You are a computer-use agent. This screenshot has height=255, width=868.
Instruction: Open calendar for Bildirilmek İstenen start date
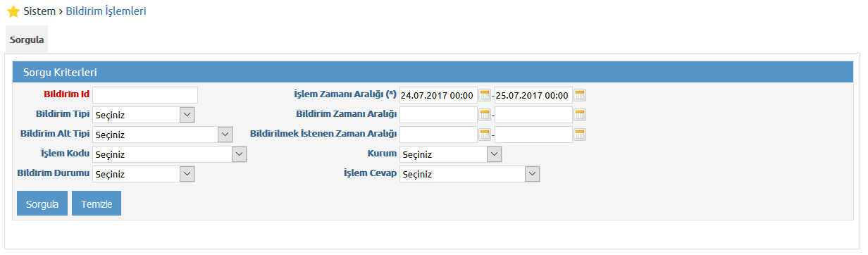pos(485,135)
